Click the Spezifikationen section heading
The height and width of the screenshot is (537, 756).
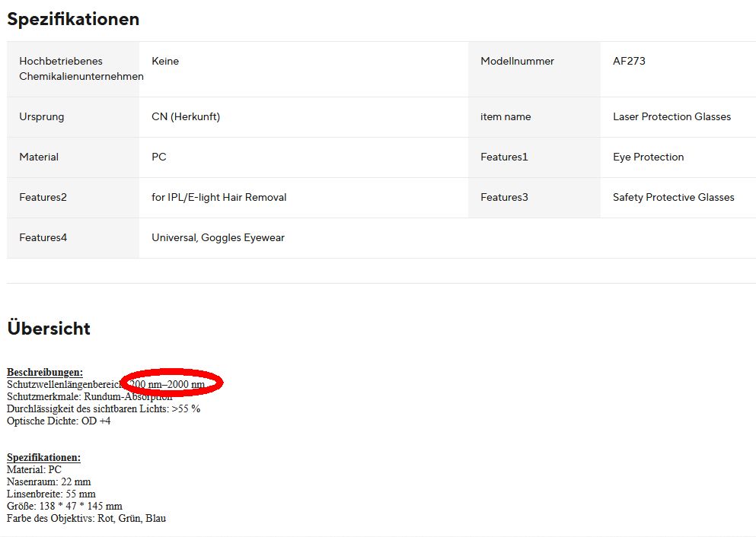[x=73, y=20]
